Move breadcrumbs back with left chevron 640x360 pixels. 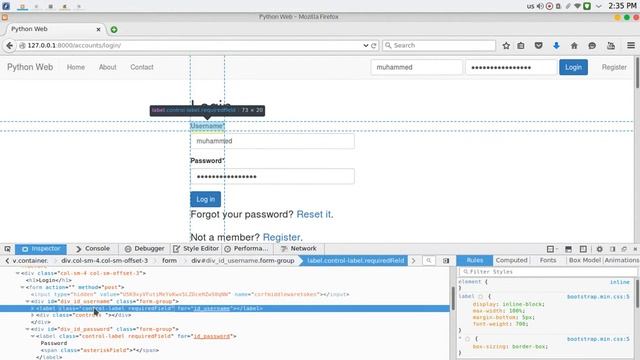coord(7,260)
